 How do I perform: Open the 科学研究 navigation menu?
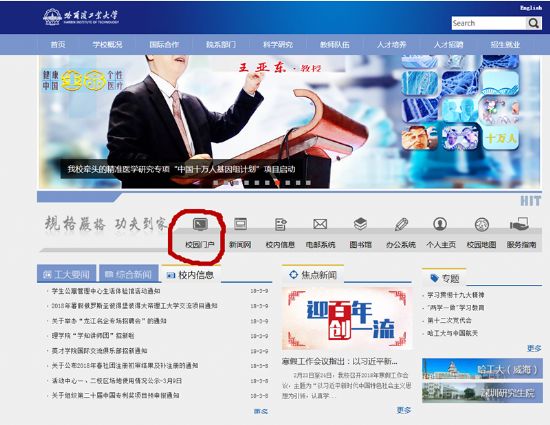coord(278,45)
